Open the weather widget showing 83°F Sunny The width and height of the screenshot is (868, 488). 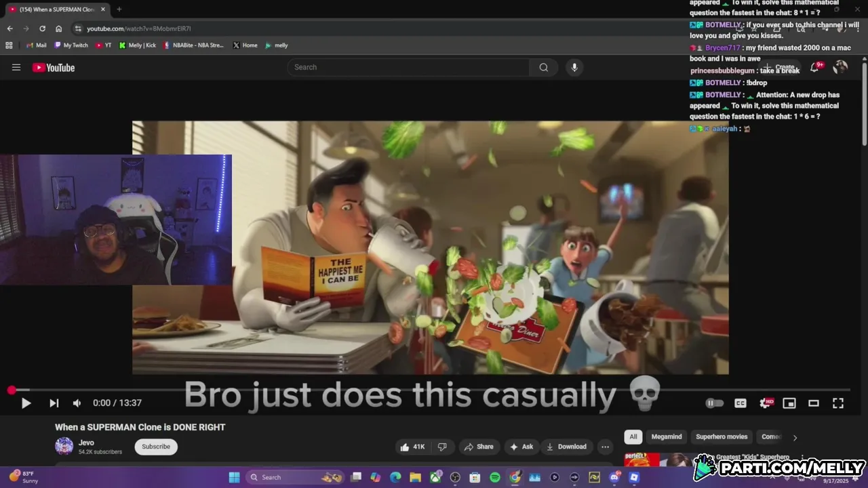(x=24, y=477)
